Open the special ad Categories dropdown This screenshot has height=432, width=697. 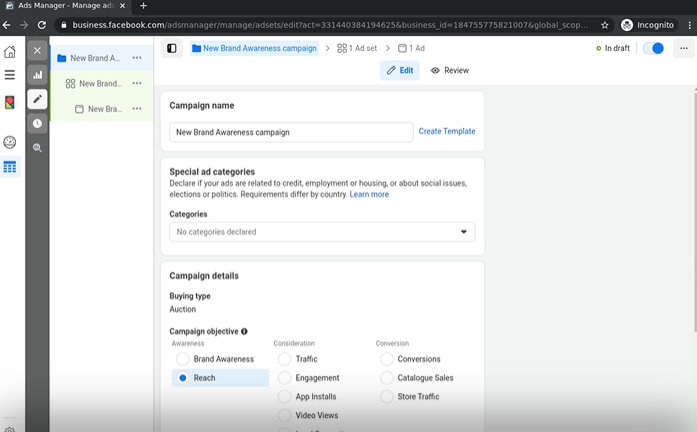[x=322, y=232]
